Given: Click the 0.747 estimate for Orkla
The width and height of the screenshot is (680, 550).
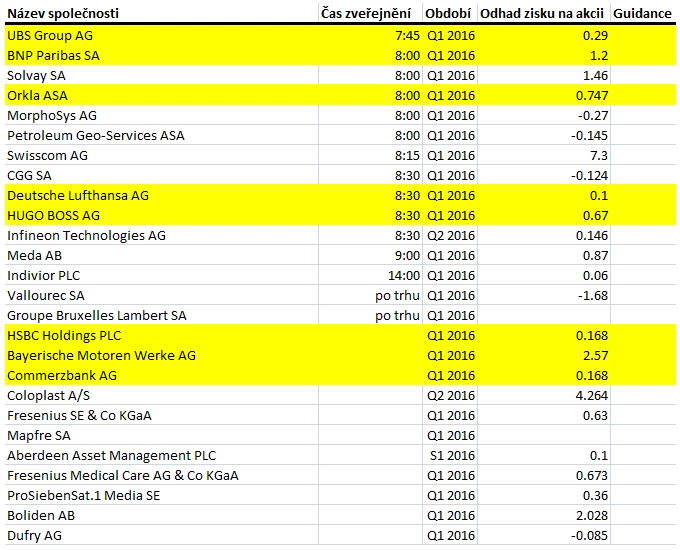Looking at the screenshot, I should pyautogui.click(x=592, y=95).
